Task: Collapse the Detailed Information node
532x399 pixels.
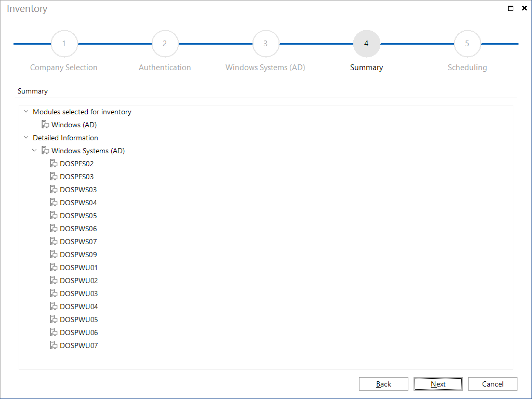Action: [x=26, y=137]
